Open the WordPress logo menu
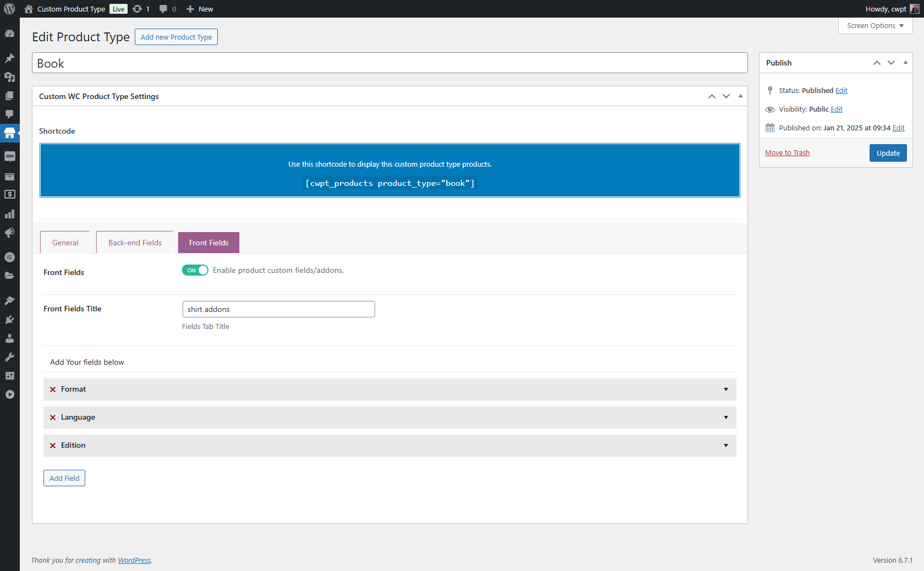 click(x=9, y=9)
